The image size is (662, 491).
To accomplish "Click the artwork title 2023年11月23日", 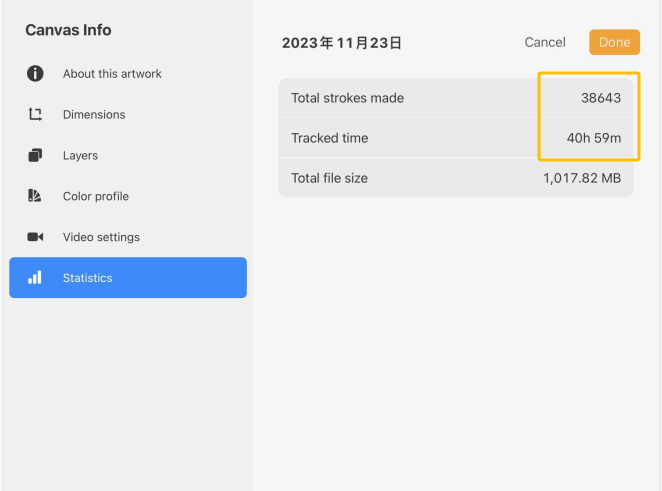I will [342, 43].
